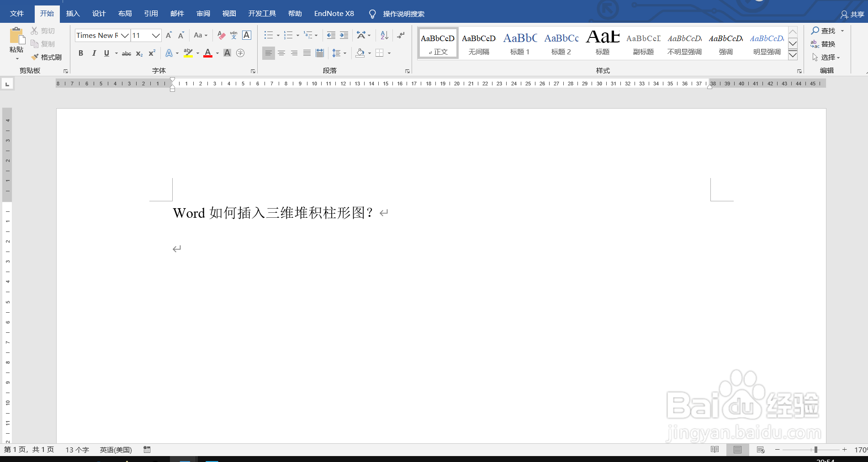Open the EndNote X8 tab
The image size is (868, 462).
pyautogui.click(x=334, y=13)
